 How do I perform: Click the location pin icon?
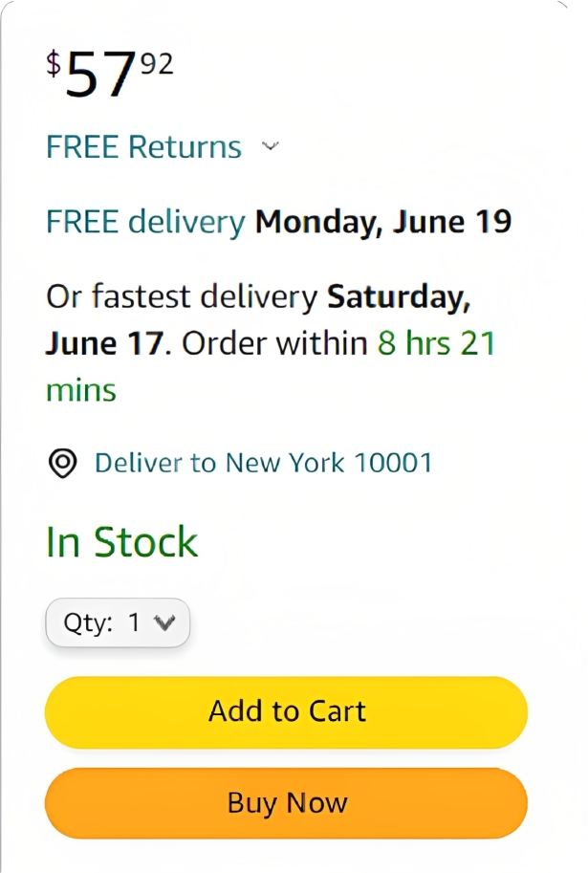click(x=63, y=463)
